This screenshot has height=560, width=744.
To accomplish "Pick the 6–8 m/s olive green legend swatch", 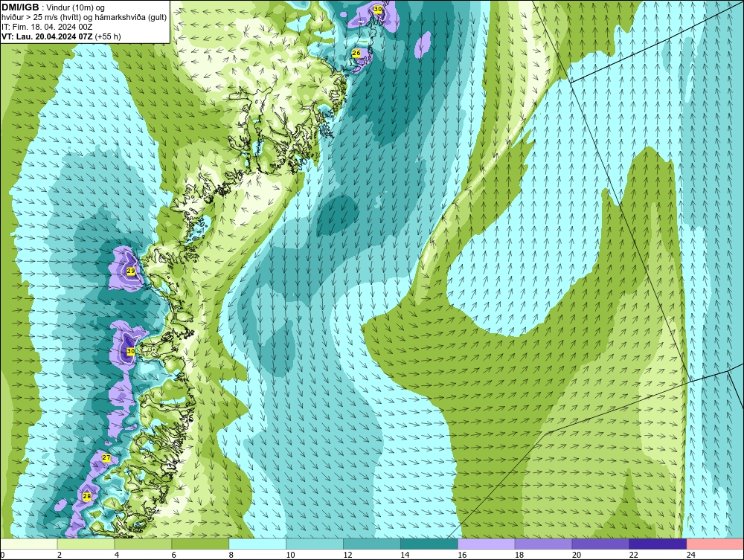I will [x=200, y=544].
